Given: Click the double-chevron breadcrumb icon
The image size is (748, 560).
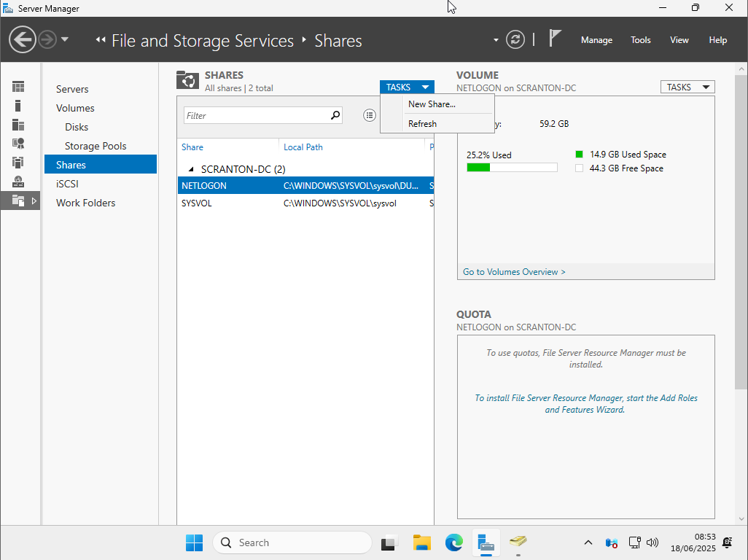Looking at the screenshot, I should point(100,40).
